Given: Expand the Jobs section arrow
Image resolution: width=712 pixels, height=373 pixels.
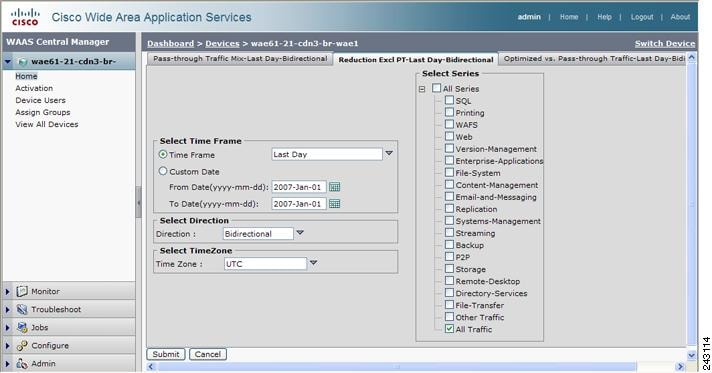Looking at the screenshot, I should (7, 327).
